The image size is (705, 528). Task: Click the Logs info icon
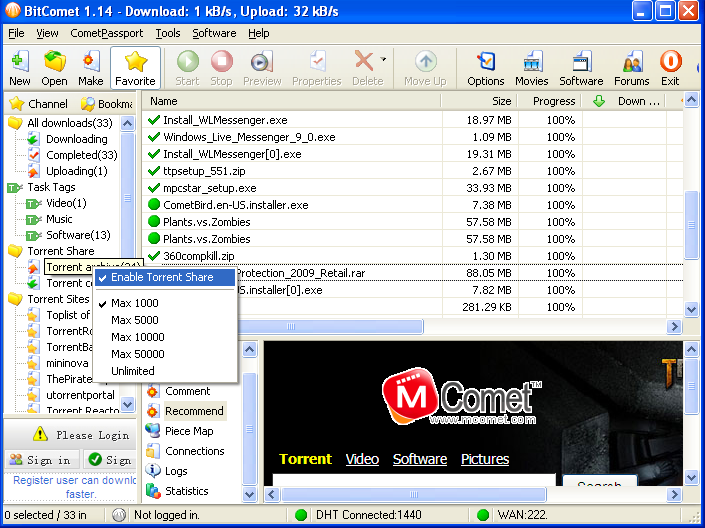(153, 470)
